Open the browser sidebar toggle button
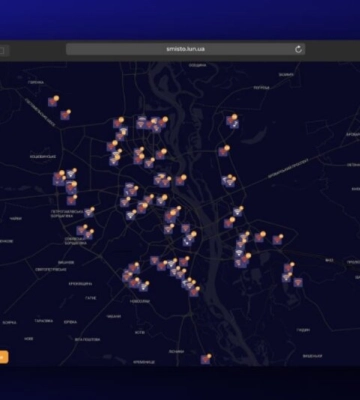Image resolution: width=360 pixels, height=400 pixels. [2, 51]
